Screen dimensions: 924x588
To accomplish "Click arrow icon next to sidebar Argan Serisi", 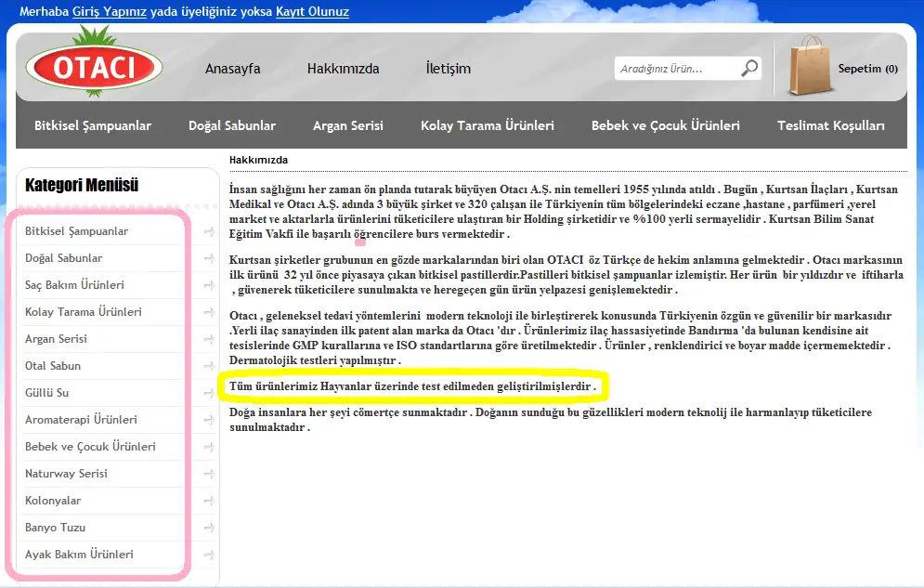I will point(209,339).
